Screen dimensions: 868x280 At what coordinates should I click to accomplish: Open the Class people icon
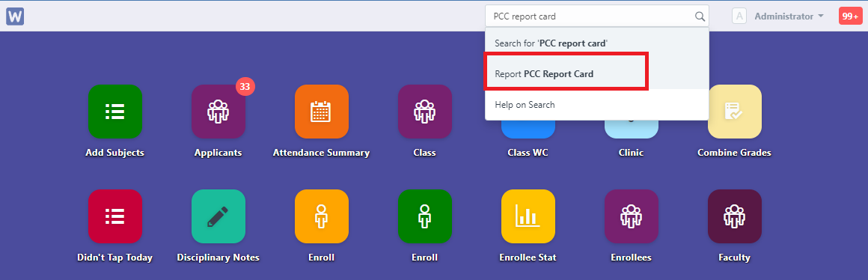coord(424,112)
